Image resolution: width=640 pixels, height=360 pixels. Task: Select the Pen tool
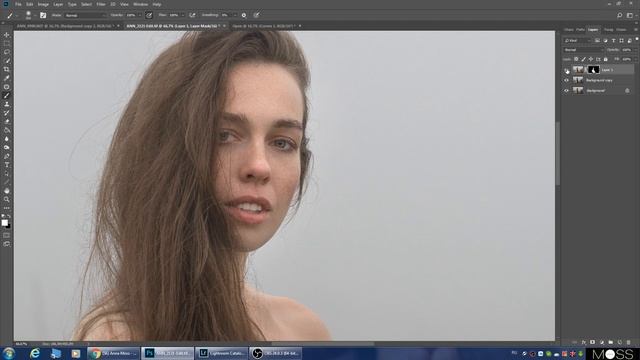[7, 156]
